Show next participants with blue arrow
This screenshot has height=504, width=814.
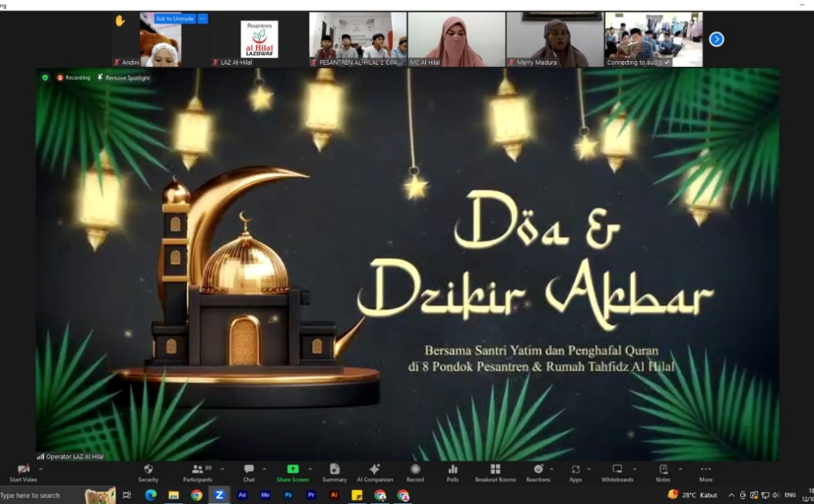pos(716,40)
